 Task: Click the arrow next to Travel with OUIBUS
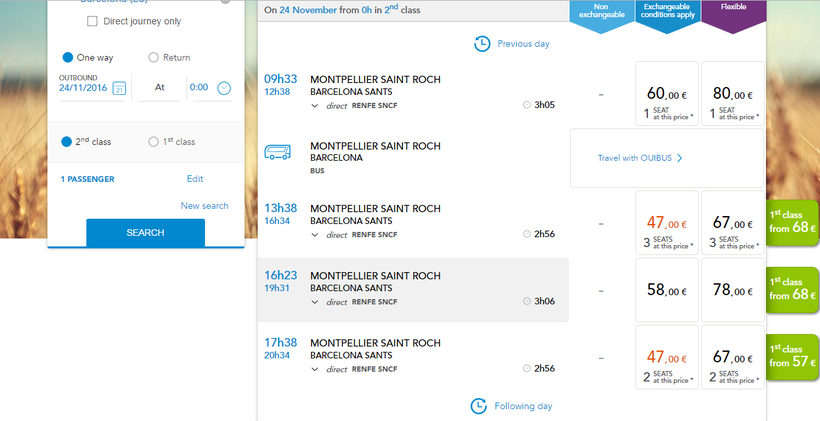tap(680, 158)
